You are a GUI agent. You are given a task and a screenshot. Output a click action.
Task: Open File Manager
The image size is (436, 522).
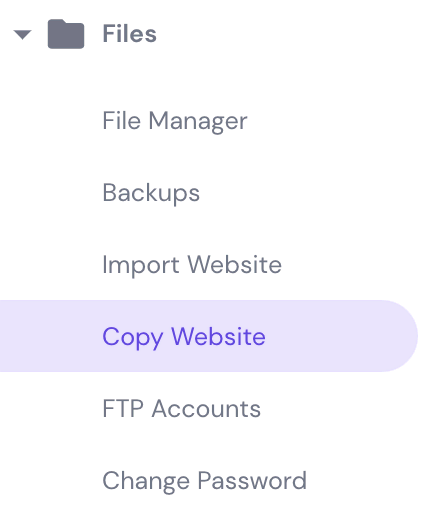[175, 121]
